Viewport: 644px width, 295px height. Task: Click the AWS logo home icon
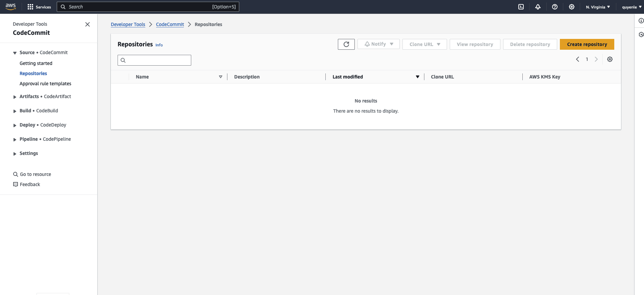[x=10, y=7]
